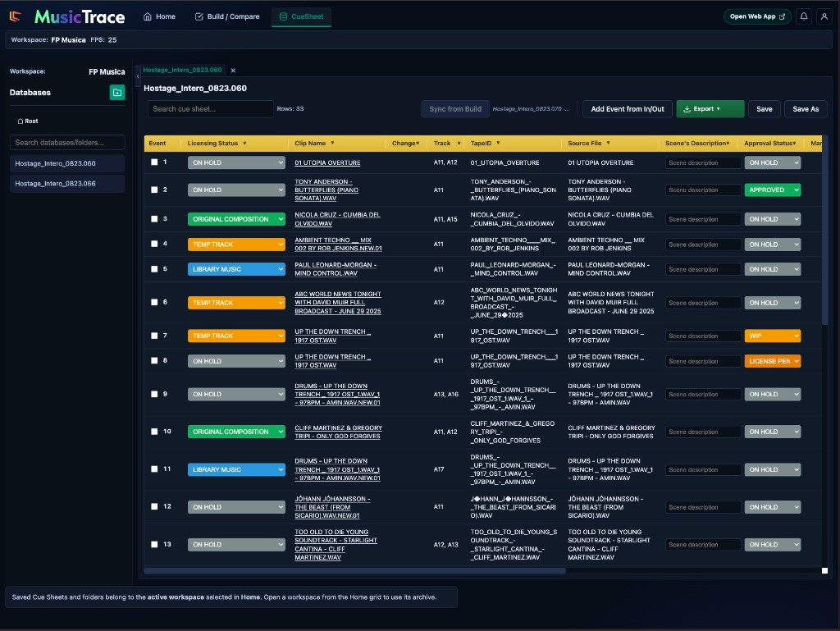Check the box for event 2
The image size is (840, 631).
[x=154, y=190]
